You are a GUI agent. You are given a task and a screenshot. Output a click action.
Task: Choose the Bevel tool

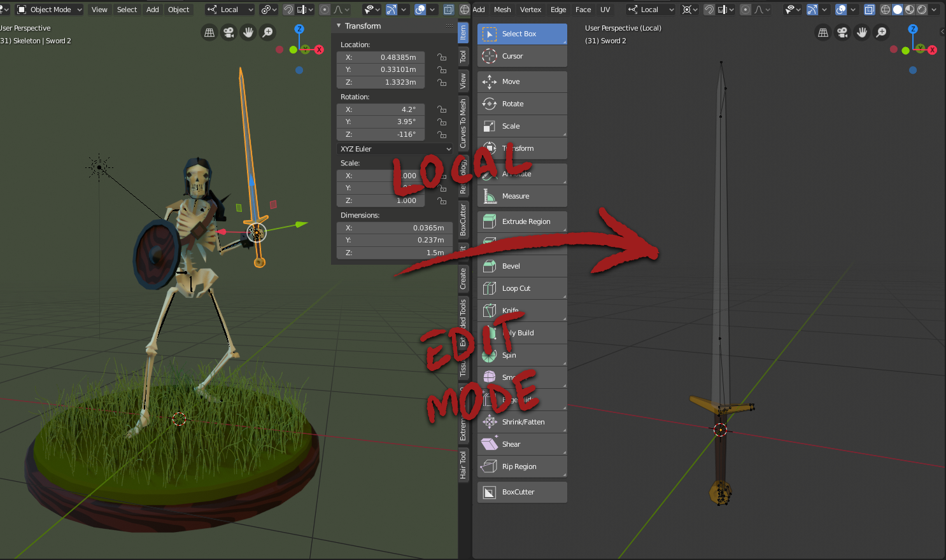coord(522,266)
